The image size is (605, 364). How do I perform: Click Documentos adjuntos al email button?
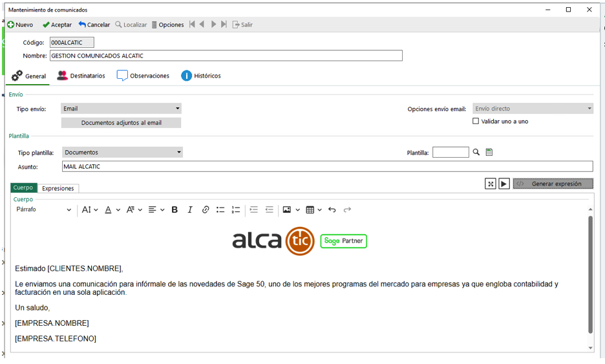121,123
